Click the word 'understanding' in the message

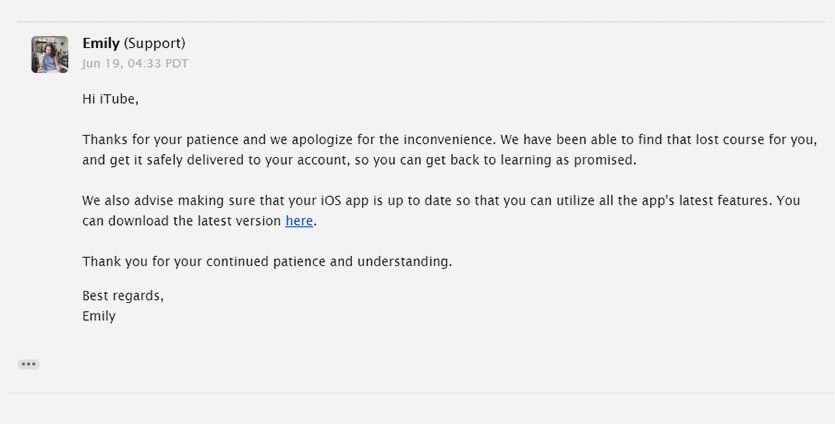coord(403,261)
